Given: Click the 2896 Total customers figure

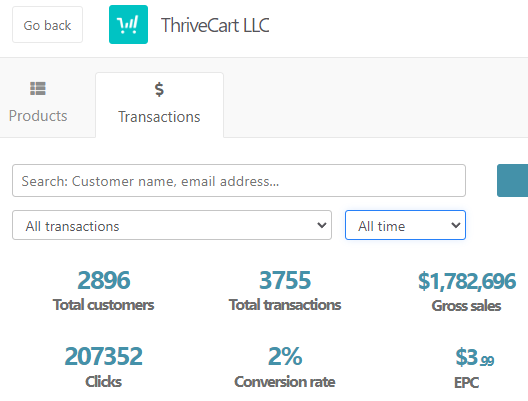Looking at the screenshot, I should point(104,280).
